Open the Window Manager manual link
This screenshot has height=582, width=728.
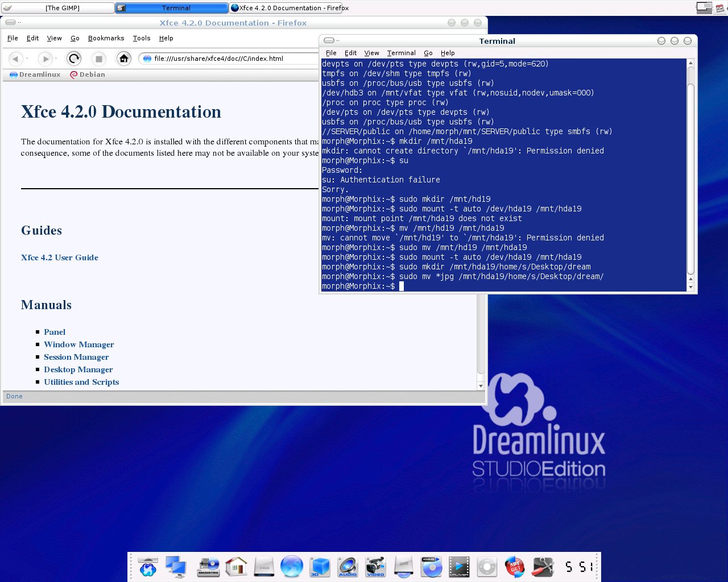79,344
